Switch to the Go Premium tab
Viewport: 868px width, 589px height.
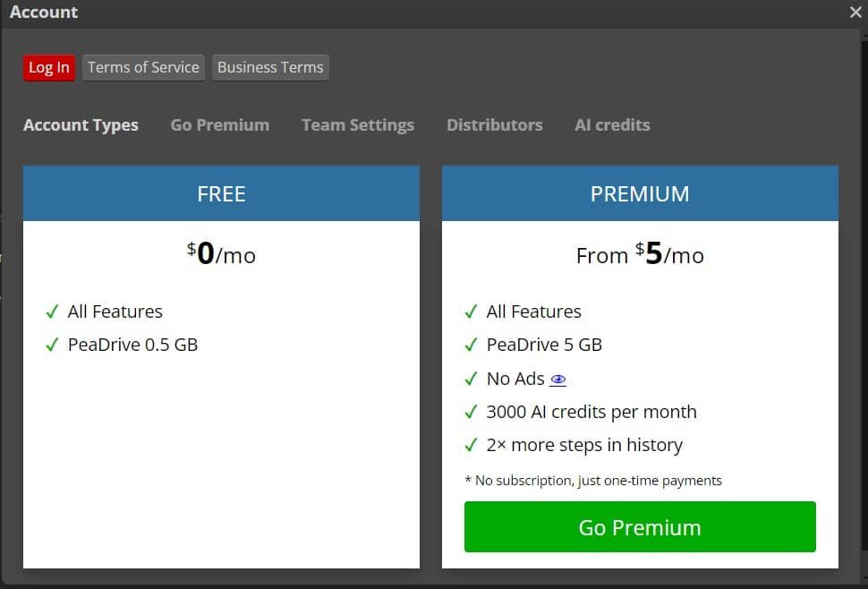coord(219,125)
